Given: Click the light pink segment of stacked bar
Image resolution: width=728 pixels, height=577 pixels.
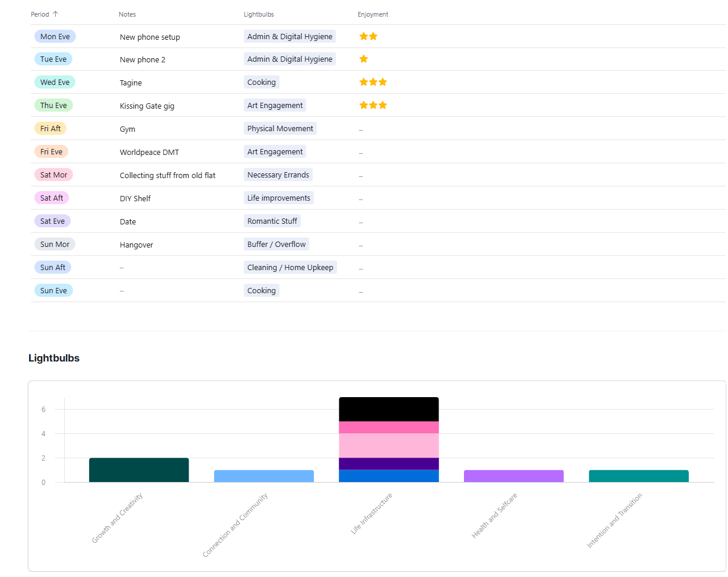Looking at the screenshot, I should click(x=389, y=446).
